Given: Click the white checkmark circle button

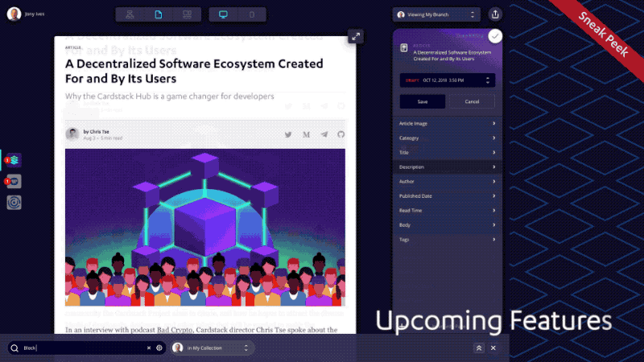Looking at the screenshot, I should pyautogui.click(x=495, y=36).
